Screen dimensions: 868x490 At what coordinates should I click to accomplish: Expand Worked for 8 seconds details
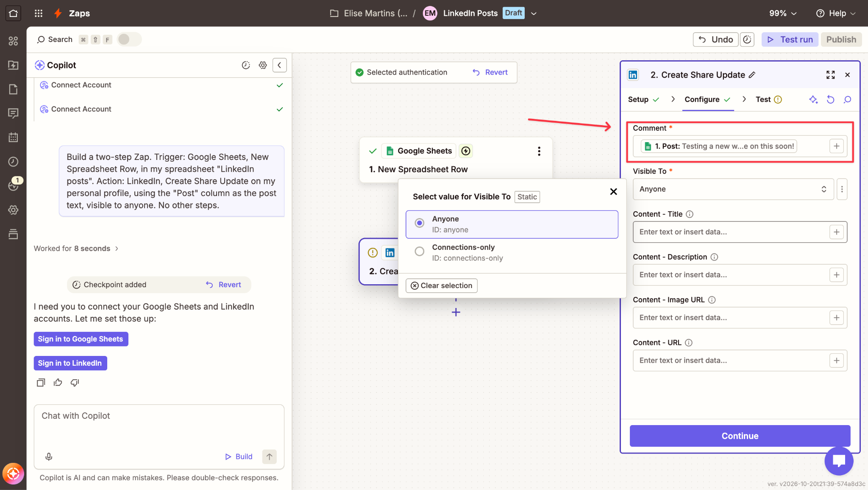pyautogui.click(x=76, y=249)
